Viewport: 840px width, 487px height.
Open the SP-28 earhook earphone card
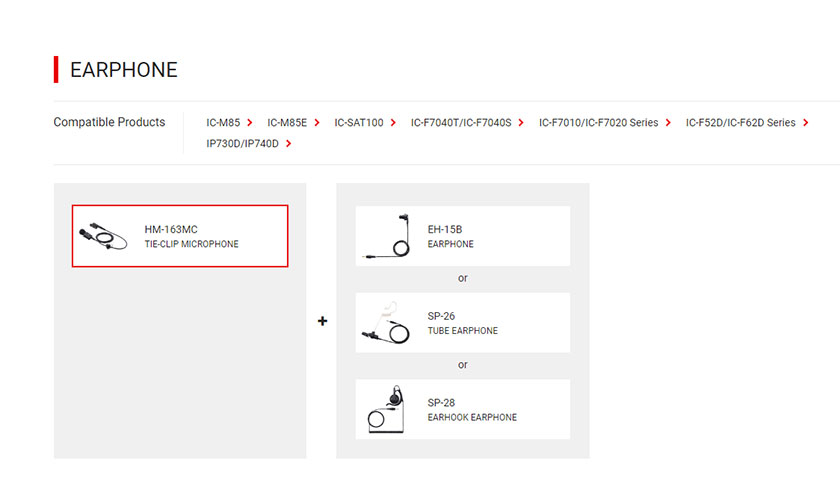[x=463, y=409]
